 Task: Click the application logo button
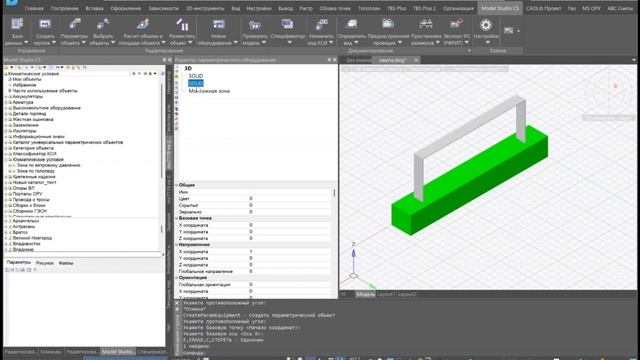pos(12,2)
